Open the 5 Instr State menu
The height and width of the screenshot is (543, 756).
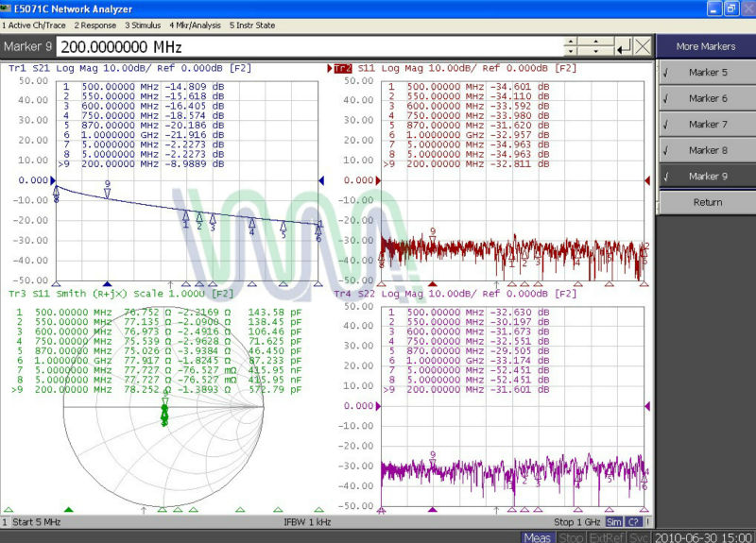pyautogui.click(x=253, y=24)
